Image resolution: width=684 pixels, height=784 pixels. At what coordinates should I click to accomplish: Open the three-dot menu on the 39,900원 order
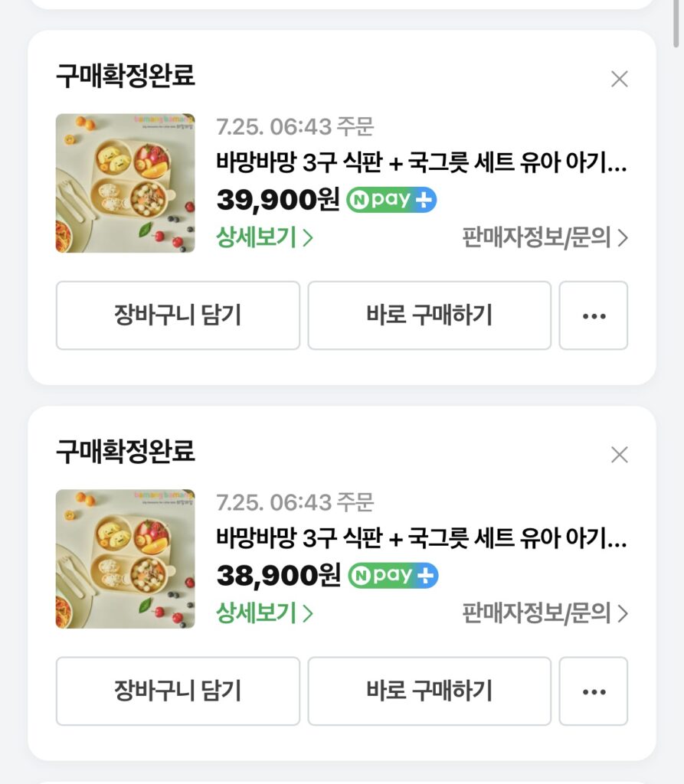point(594,315)
